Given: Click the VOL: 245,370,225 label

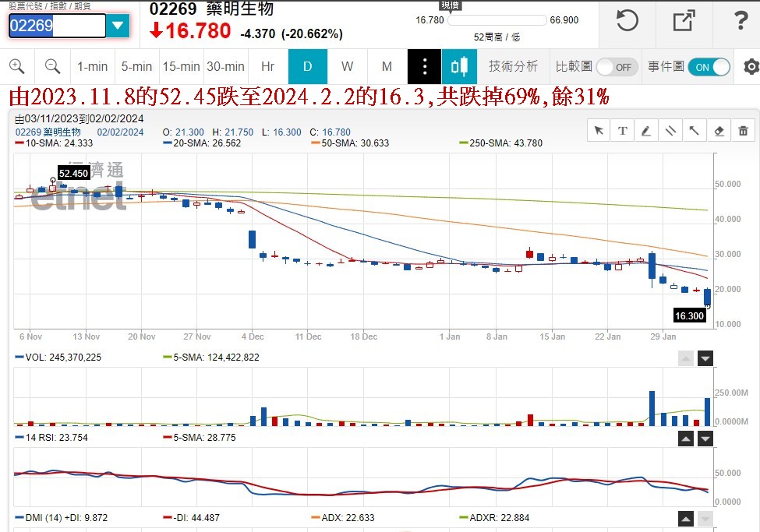Looking at the screenshot, I should pos(58,357).
